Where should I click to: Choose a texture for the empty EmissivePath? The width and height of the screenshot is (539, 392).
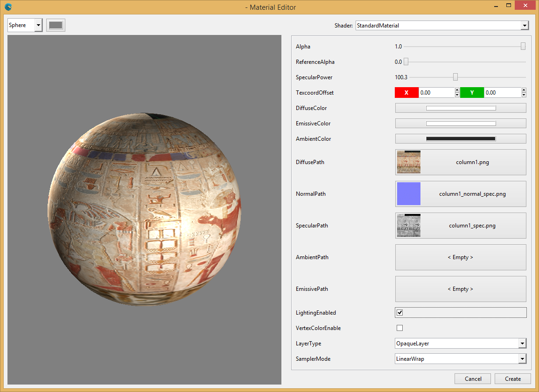coord(461,289)
